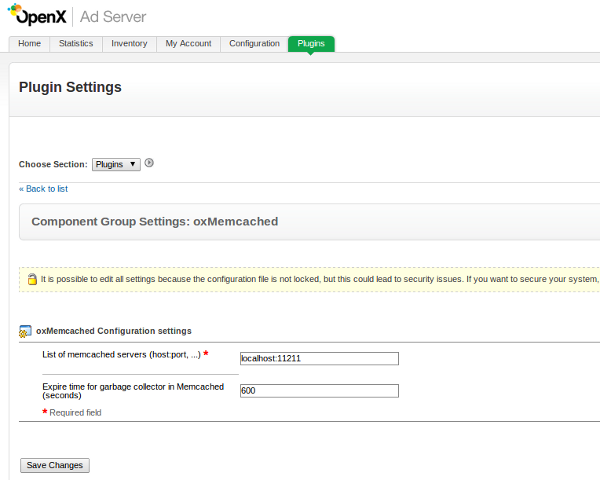Focus the memcached servers list field
The width and height of the screenshot is (600, 480).
(x=319, y=359)
